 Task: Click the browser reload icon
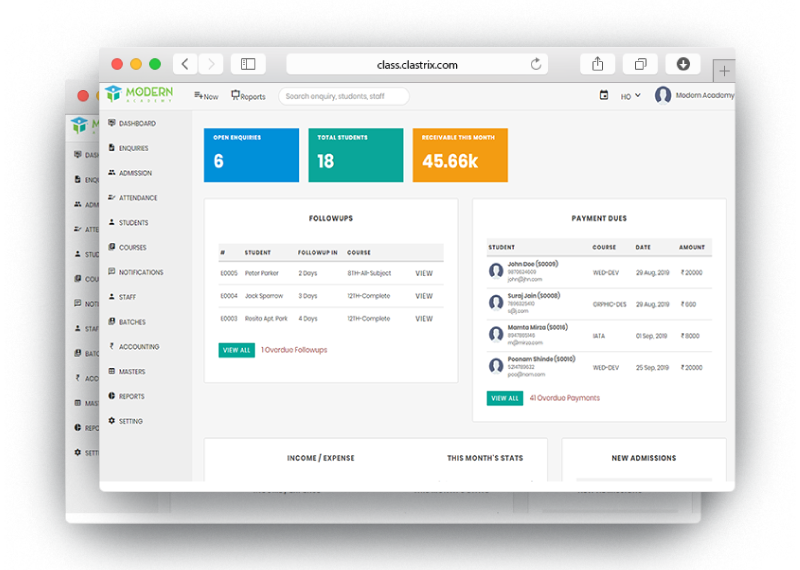click(x=536, y=64)
